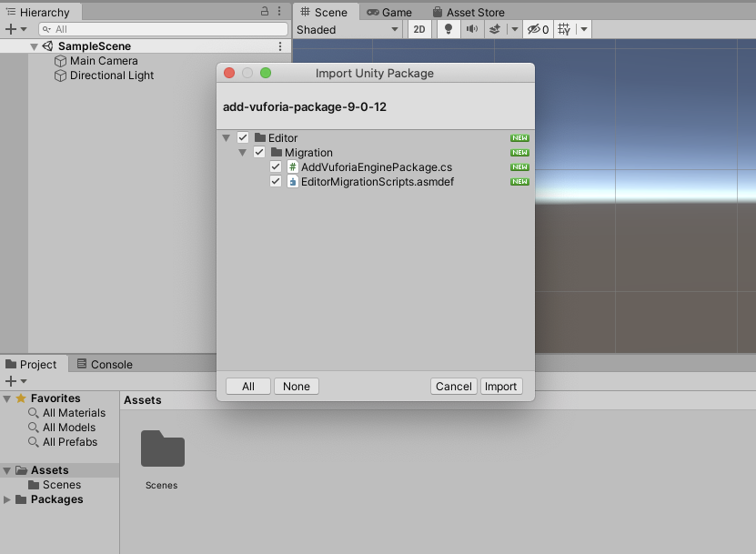Image resolution: width=756 pixels, height=554 pixels.
Task: Click the All button in import dialog
Action: (248, 387)
